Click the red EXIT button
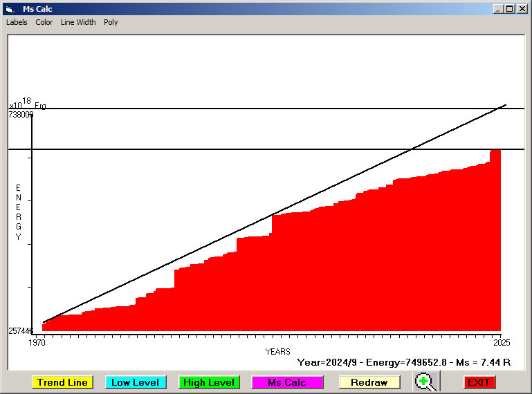The height and width of the screenshot is (394, 532). click(x=479, y=382)
